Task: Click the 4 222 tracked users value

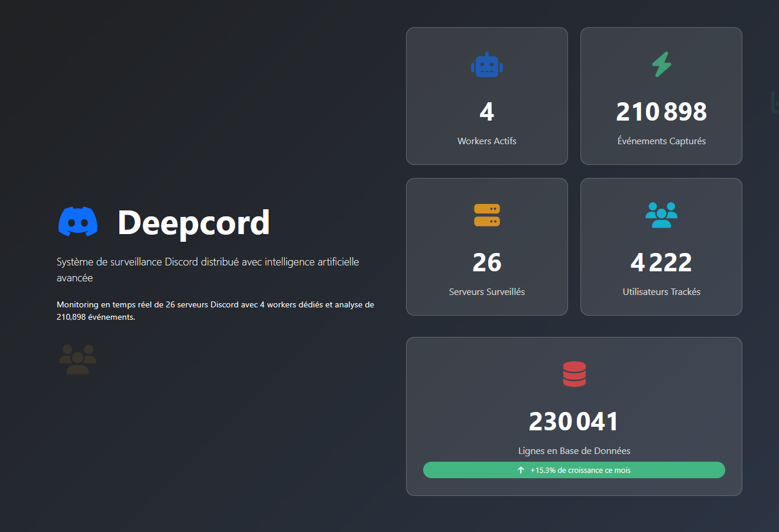Action: point(661,262)
